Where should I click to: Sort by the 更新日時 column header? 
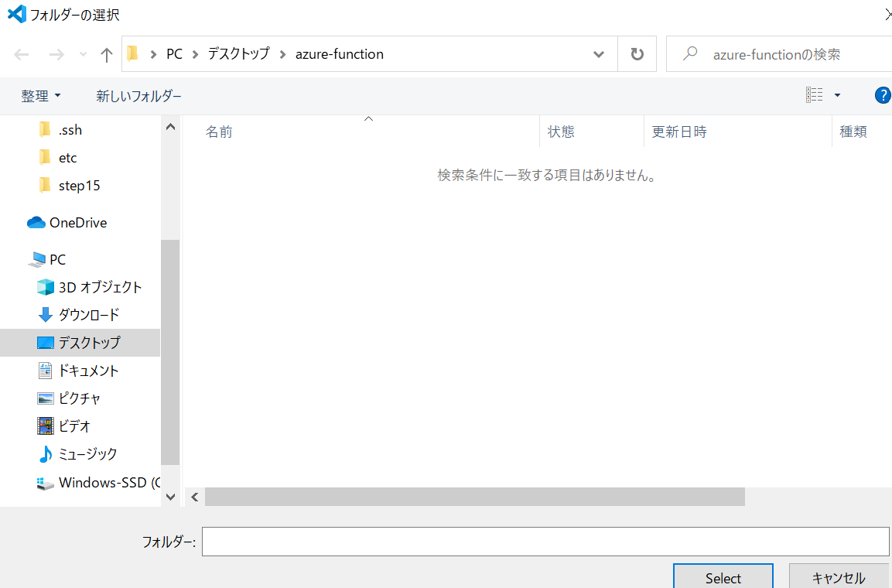click(x=679, y=132)
